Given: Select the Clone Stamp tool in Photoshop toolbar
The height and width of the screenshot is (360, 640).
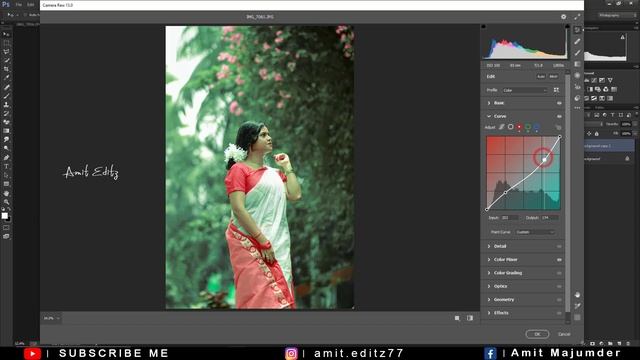Looking at the screenshot, I should pyautogui.click(x=6, y=104).
